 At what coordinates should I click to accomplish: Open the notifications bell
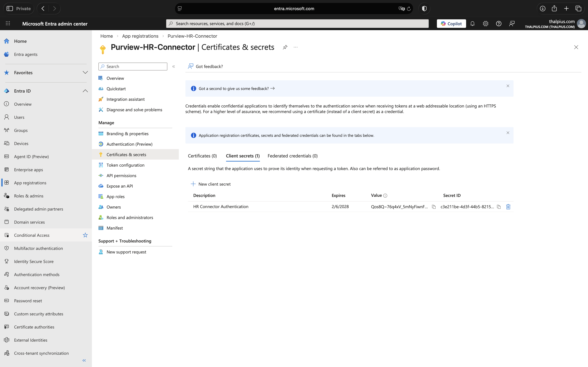[x=472, y=24]
